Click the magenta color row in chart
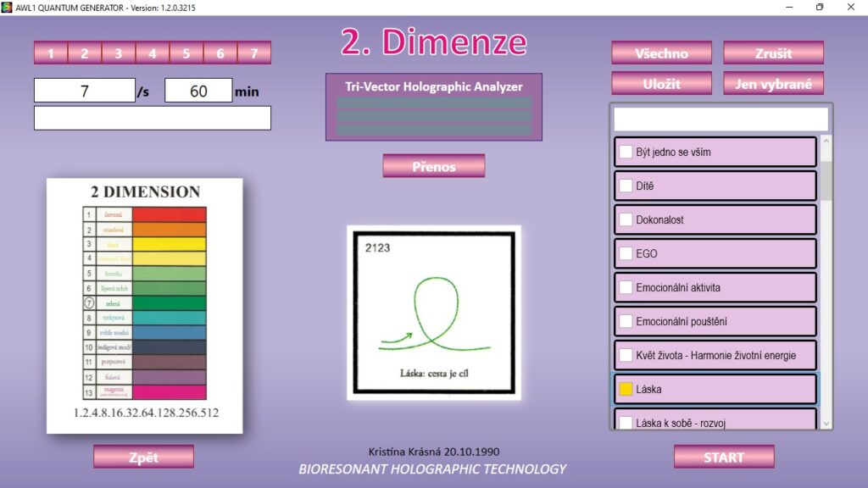Image resolution: width=868 pixels, height=488 pixels. coord(169,392)
